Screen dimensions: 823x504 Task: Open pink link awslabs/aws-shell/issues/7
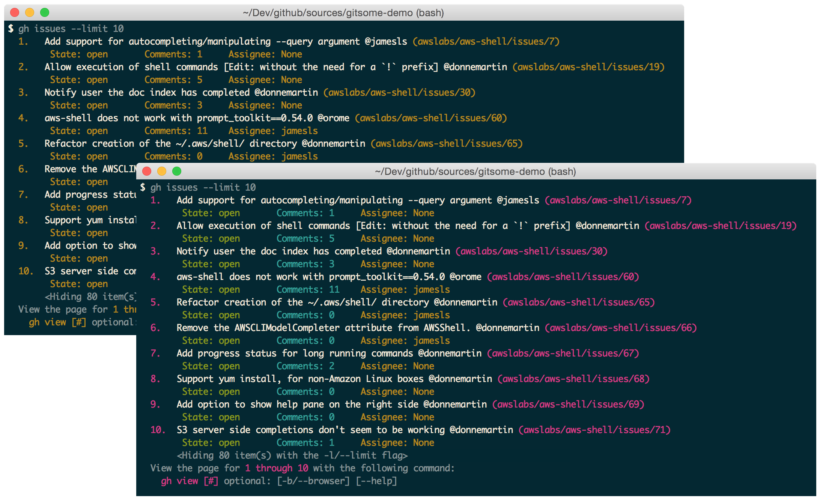(x=618, y=200)
